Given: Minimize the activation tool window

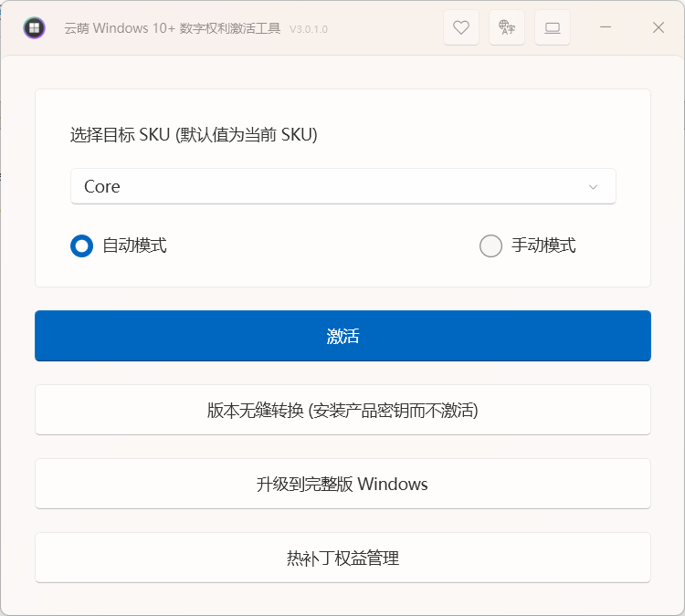Looking at the screenshot, I should click(x=606, y=27).
